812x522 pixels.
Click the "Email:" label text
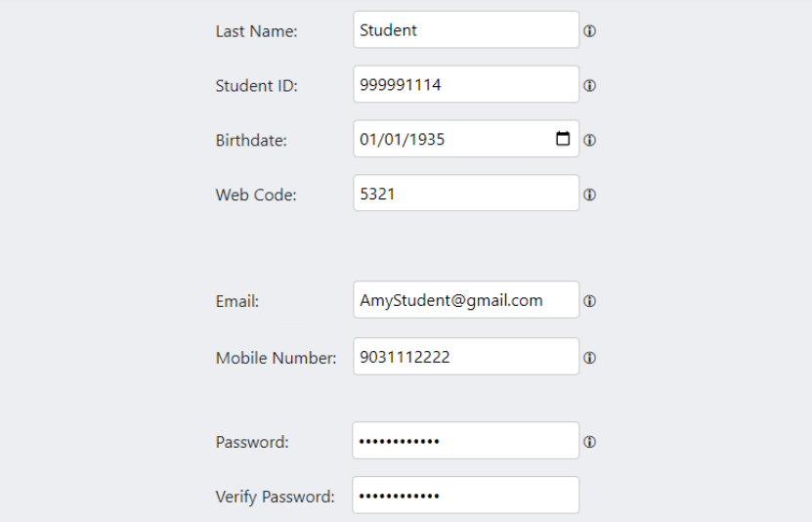236,302
